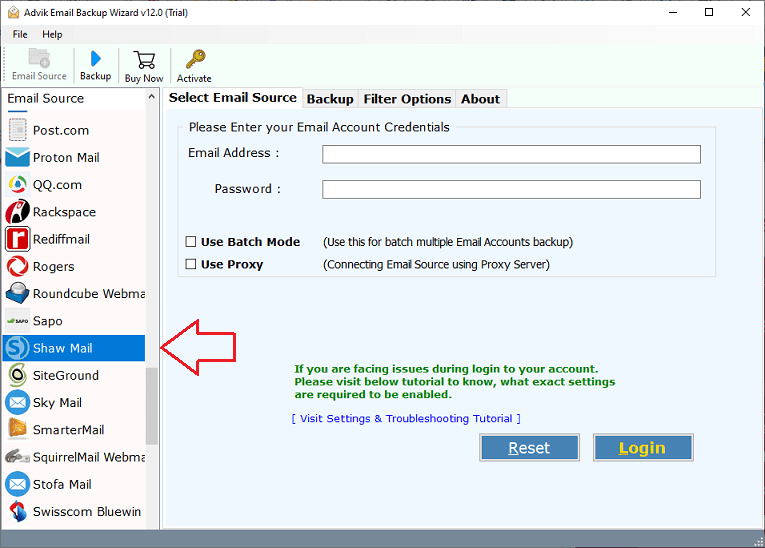This screenshot has width=765, height=548.
Task: Select QQ.com text in source list
Action: click(57, 185)
